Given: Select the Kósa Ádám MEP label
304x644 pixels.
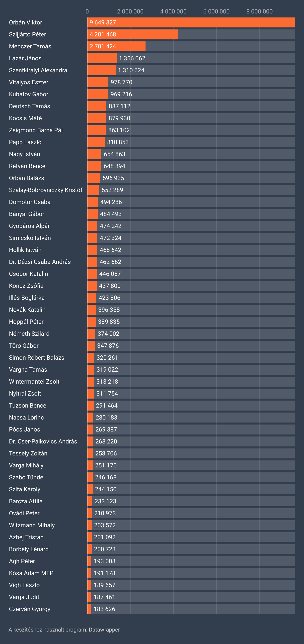Looking at the screenshot, I should (31, 573).
